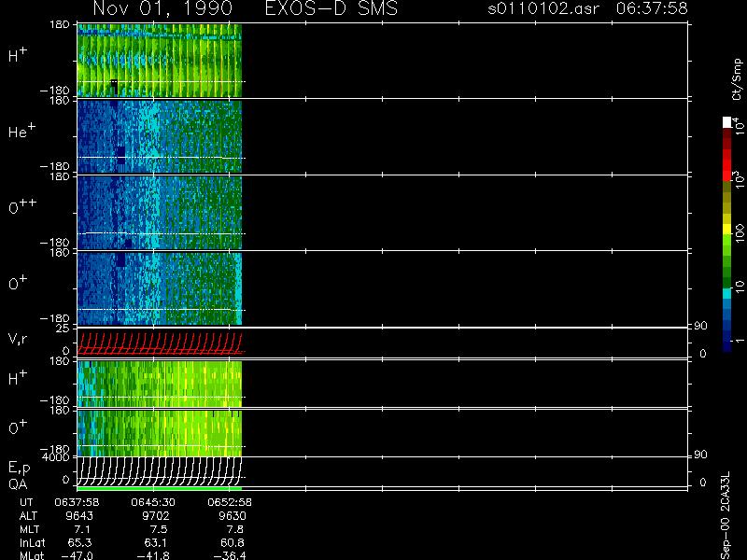This screenshot has height=560, width=747.
Task: Click the MLT value '7.5'
Action: tap(158, 529)
